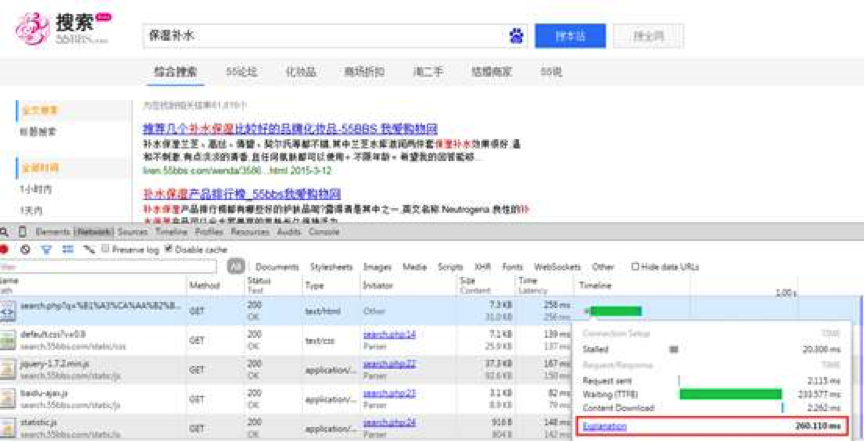Select the search.php request row name
Image resolution: width=865 pixels, height=442 pixels.
100,305
